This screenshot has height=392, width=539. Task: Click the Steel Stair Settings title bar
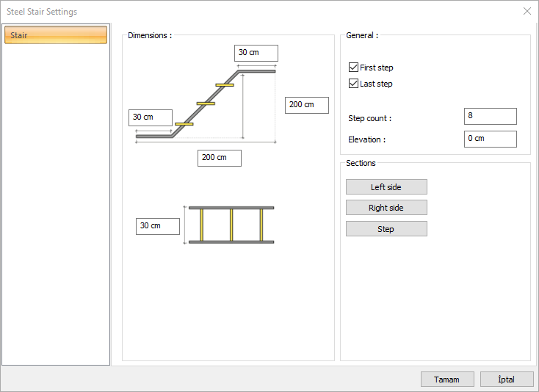coord(220,12)
